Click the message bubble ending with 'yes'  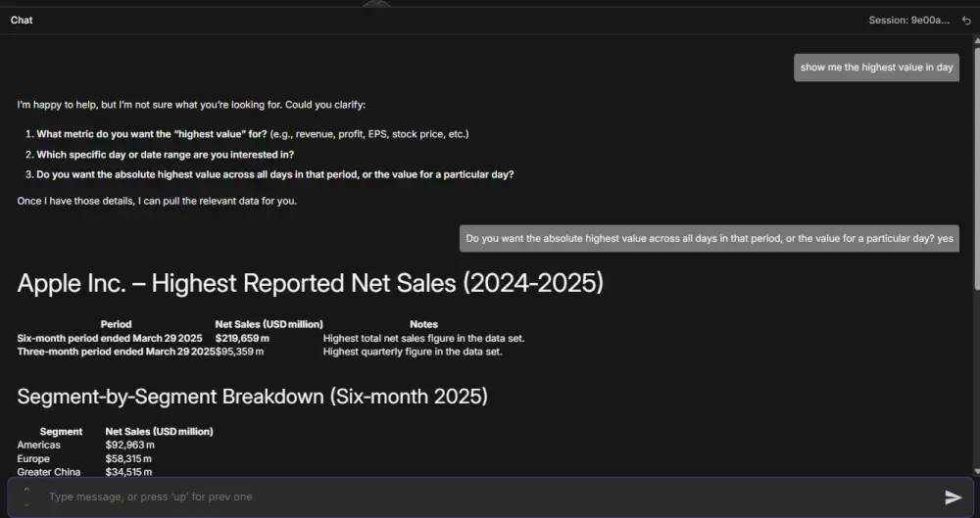(x=710, y=239)
